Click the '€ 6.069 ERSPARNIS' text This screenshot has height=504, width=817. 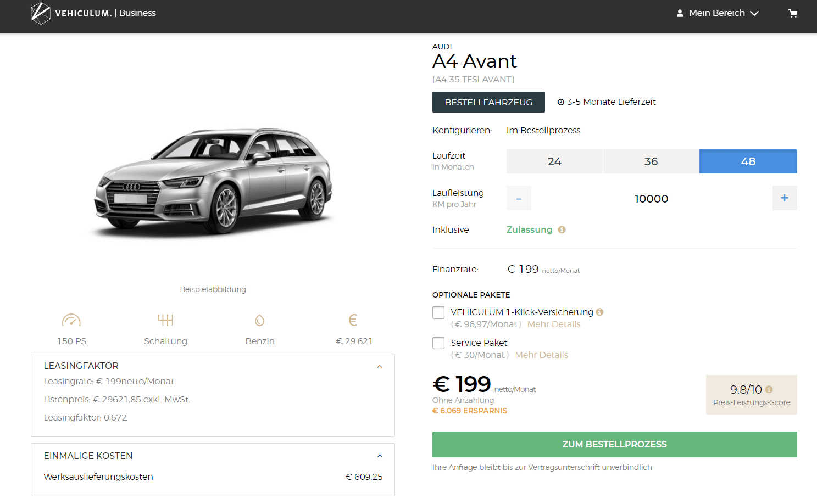click(x=470, y=411)
